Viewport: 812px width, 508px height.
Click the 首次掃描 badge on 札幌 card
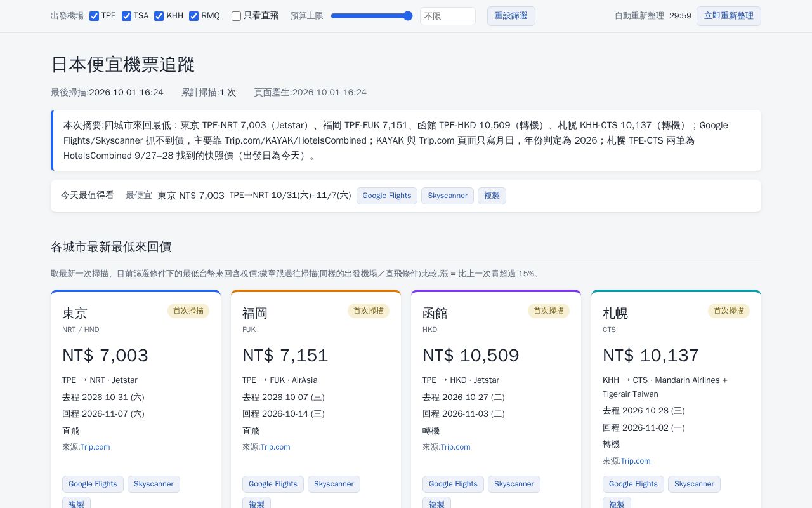coord(729,311)
